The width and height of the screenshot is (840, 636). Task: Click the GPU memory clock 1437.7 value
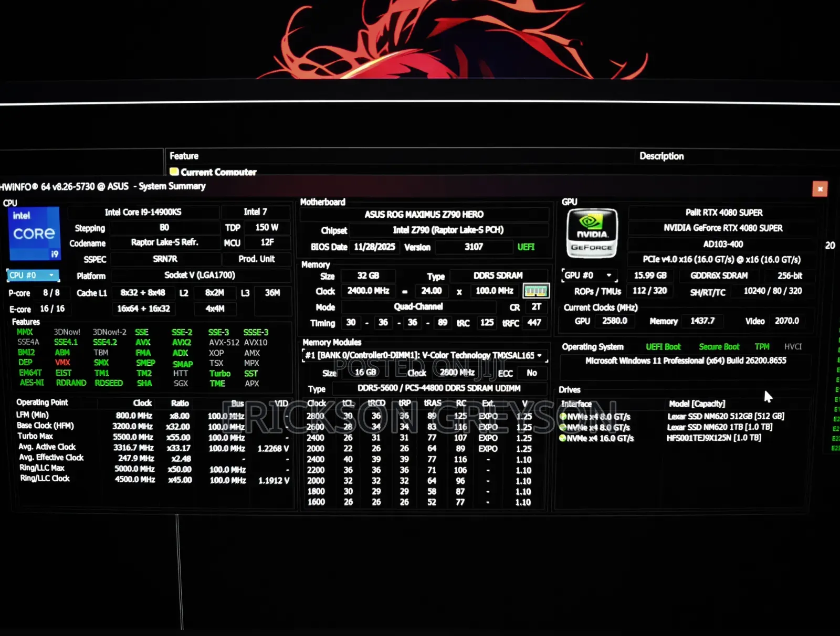[x=702, y=321]
